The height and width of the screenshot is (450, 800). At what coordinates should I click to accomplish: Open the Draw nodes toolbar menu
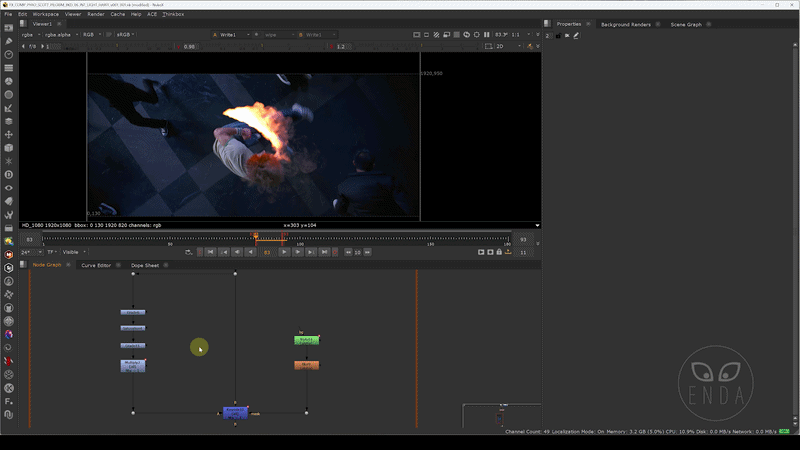click(x=9, y=41)
